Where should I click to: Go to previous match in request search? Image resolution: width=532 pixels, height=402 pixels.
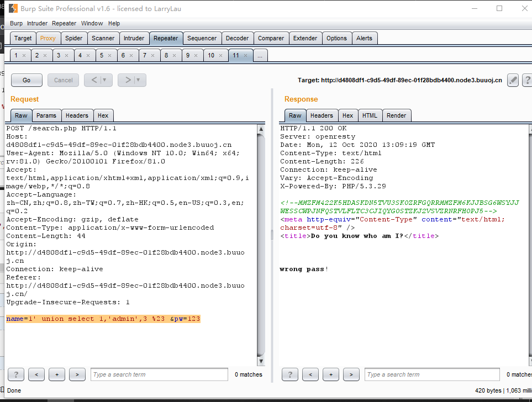click(x=36, y=374)
